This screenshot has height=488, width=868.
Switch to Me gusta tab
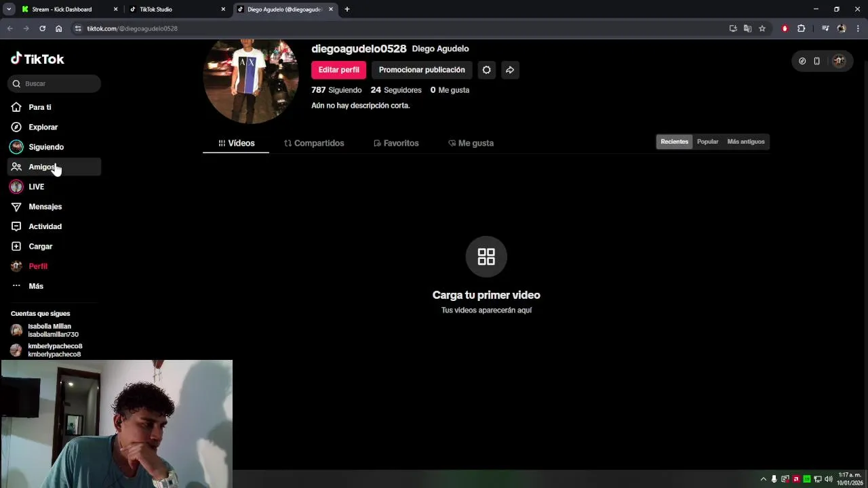click(471, 143)
